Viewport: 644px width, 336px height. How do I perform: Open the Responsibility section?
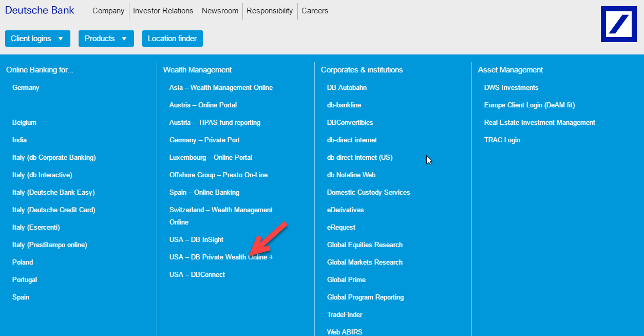tap(270, 11)
